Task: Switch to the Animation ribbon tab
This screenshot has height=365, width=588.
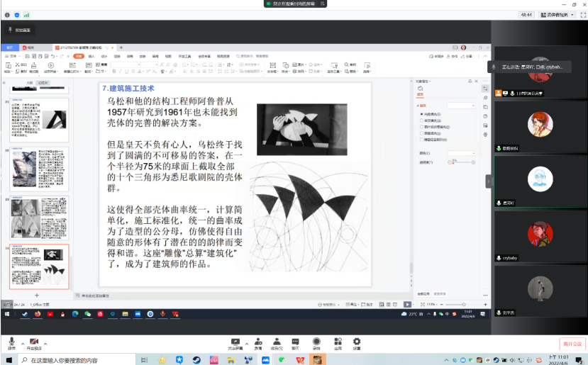Action: pos(130,56)
